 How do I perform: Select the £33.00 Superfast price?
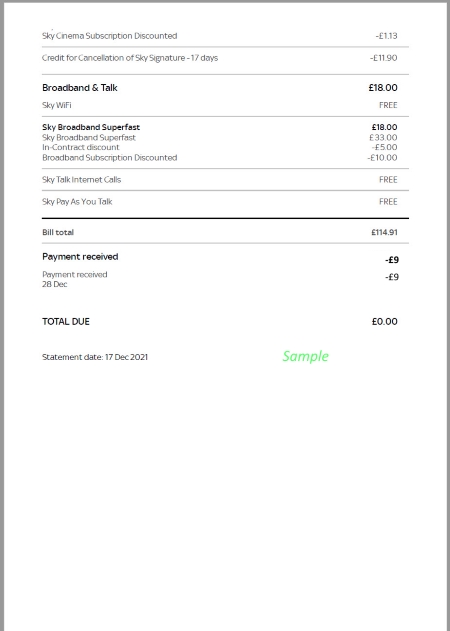pyautogui.click(x=383, y=138)
